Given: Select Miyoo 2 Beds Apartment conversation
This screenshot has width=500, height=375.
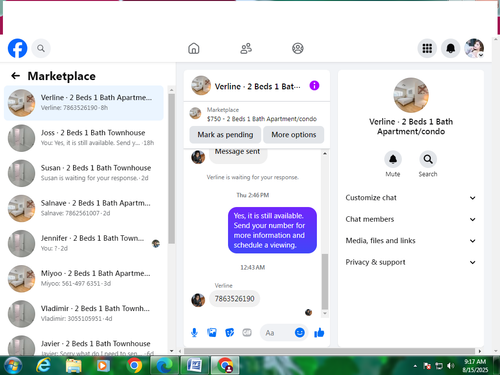Looking at the screenshot, I should [84, 278].
